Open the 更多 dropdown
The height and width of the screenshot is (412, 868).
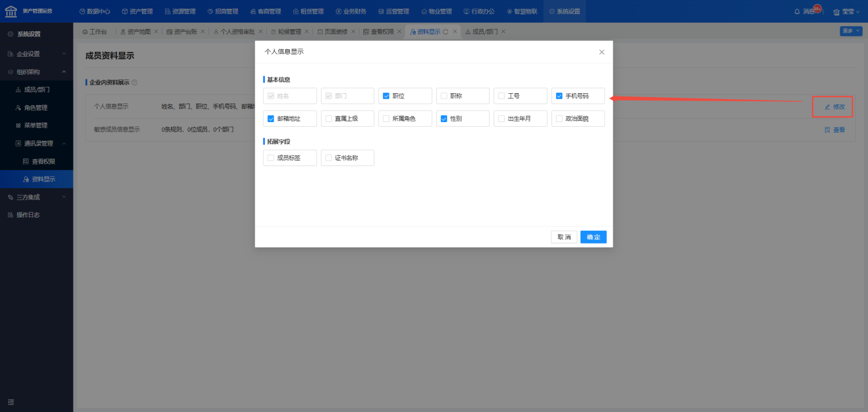851,31
